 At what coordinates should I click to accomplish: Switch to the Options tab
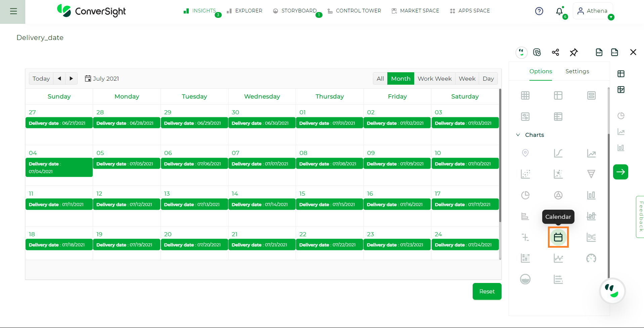[x=541, y=71]
